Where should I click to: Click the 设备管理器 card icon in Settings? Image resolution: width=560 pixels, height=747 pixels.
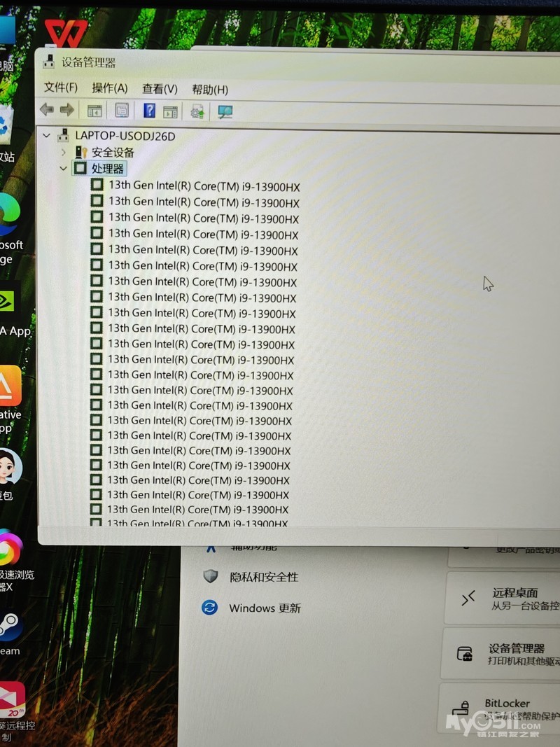tap(465, 653)
